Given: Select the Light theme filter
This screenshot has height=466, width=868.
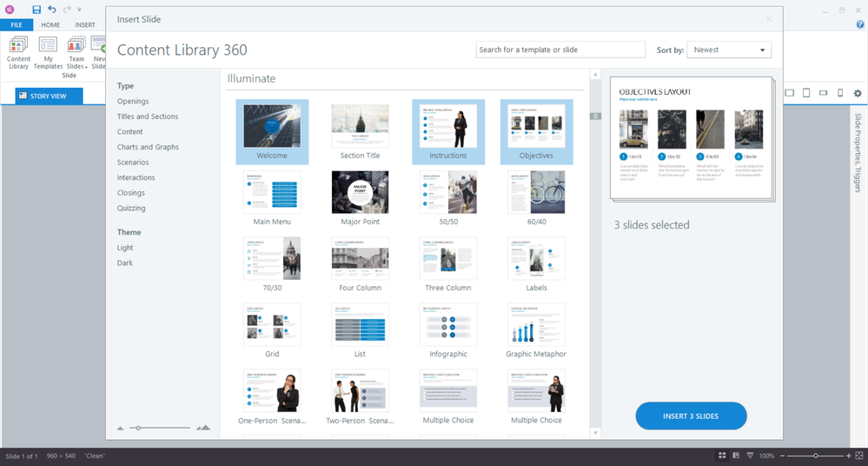Looking at the screenshot, I should coord(125,248).
